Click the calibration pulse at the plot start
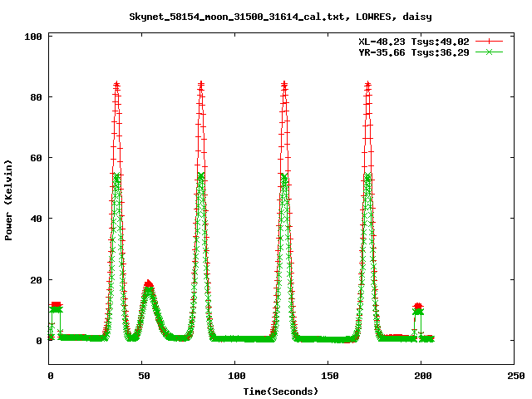Screen dimensions: 532x399 pyautogui.click(x=56, y=307)
